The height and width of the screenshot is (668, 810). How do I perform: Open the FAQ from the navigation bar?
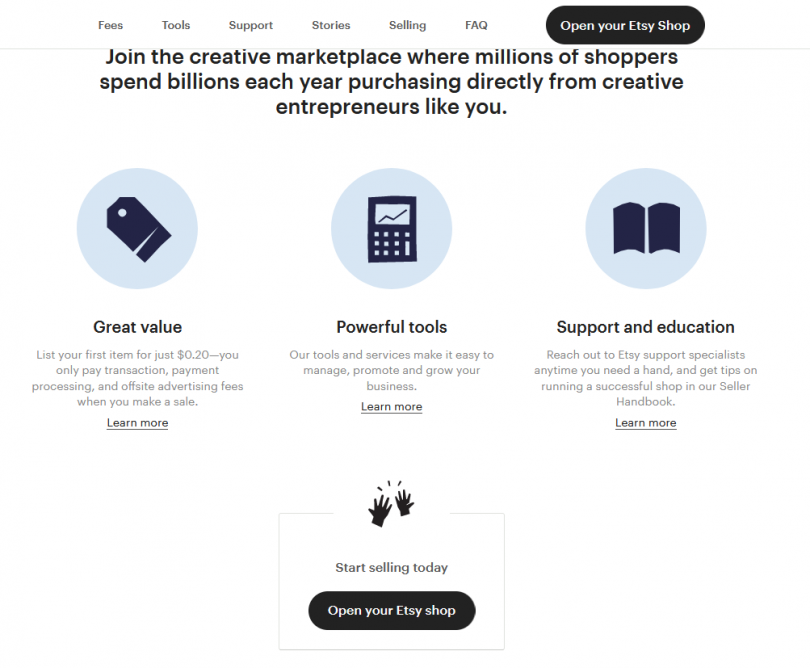click(476, 25)
